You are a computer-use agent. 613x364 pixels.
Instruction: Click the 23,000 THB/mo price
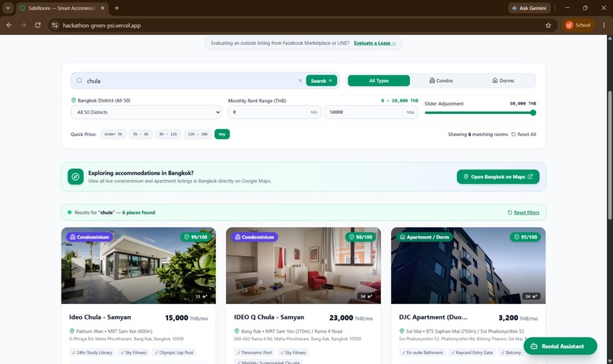(351, 318)
